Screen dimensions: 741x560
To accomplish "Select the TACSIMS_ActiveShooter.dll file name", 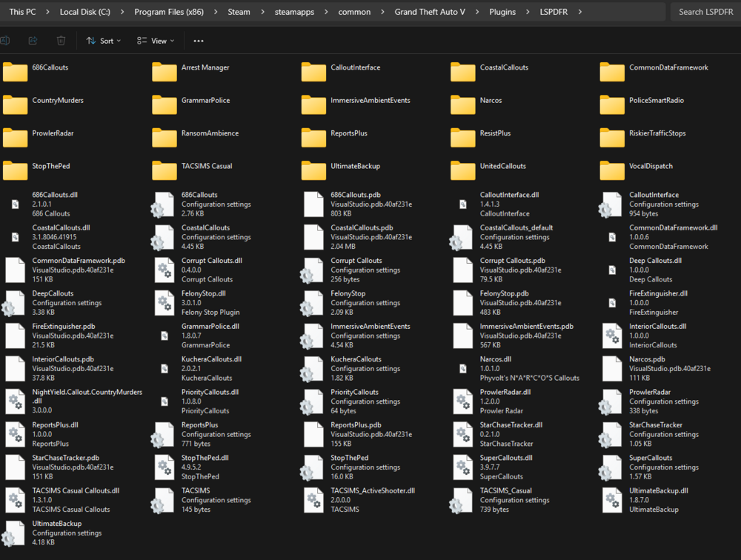I will (373, 491).
